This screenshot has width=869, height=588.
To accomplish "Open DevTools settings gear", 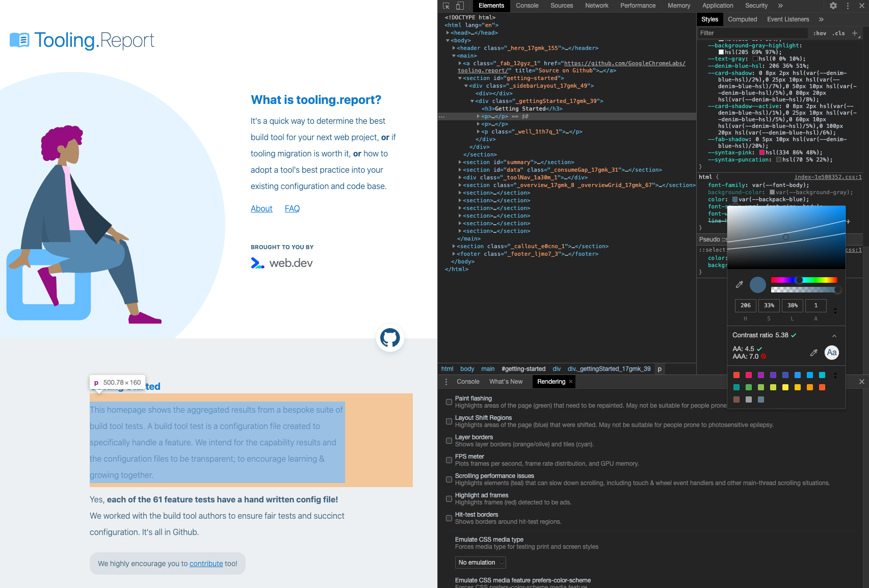I will pyautogui.click(x=833, y=6).
